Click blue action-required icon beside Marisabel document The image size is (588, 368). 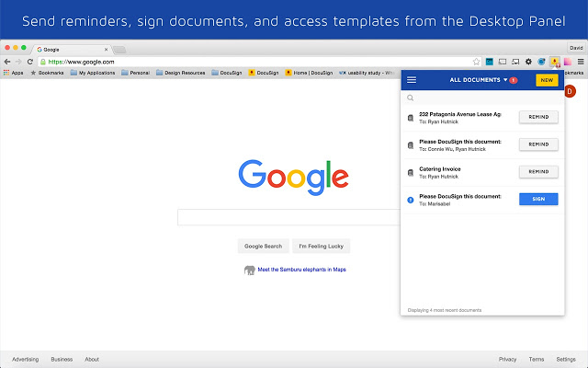tap(411, 201)
